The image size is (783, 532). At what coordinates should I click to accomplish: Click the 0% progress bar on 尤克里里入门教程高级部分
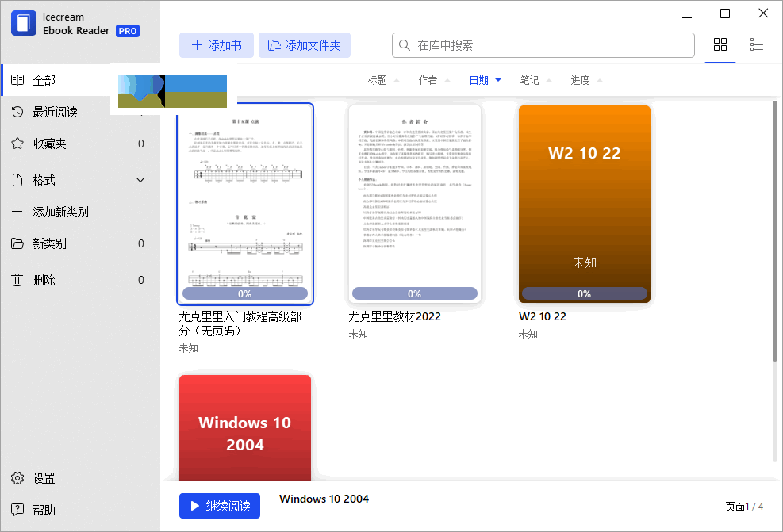244,294
